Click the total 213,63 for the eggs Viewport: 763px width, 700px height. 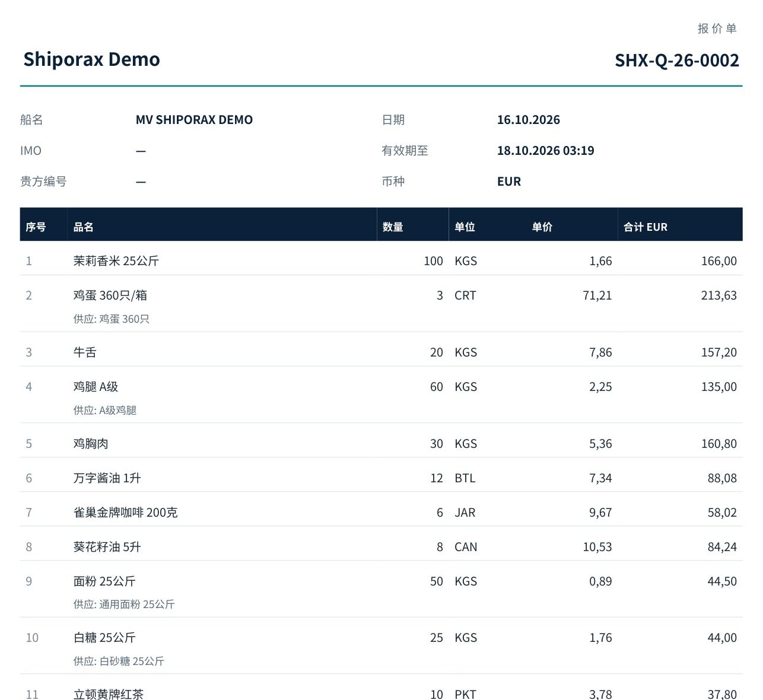click(719, 295)
